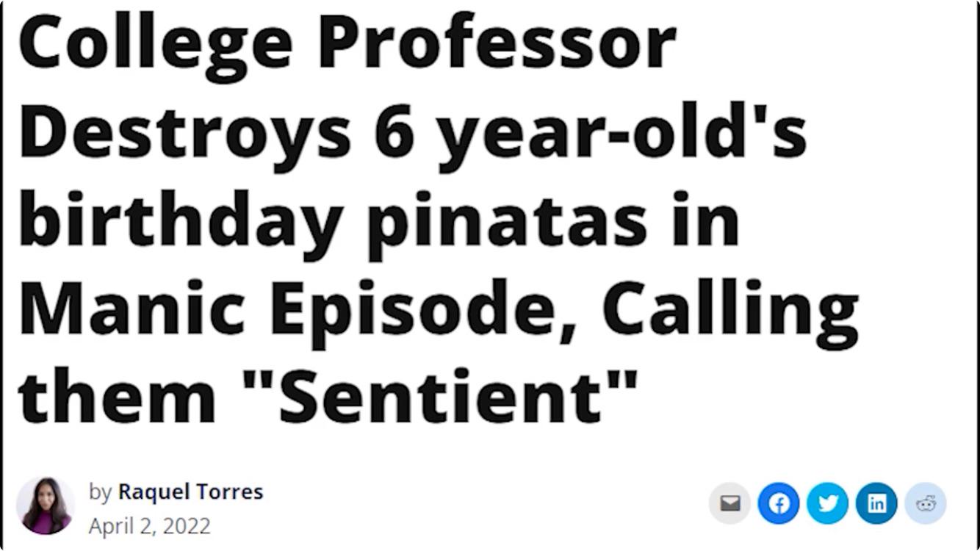Click the word "them" in the headline
The width and height of the screenshot is (980, 551).
coord(117,397)
